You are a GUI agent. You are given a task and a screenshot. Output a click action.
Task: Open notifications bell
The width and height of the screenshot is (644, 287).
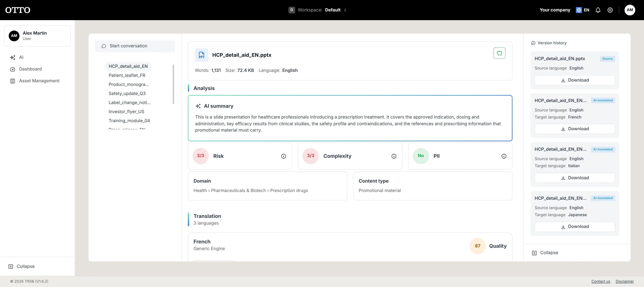[598, 10]
